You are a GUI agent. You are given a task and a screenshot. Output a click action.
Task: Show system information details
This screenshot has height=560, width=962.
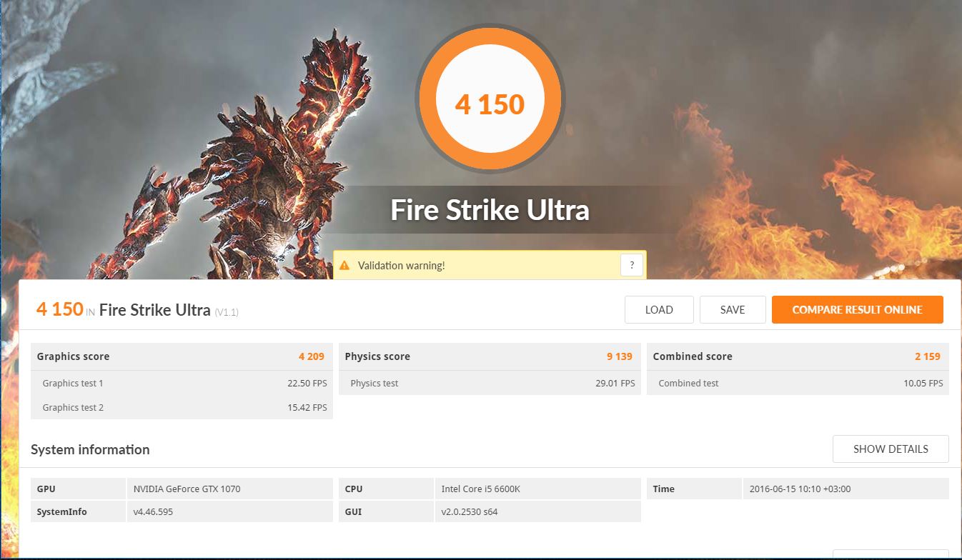coord(891,449)
